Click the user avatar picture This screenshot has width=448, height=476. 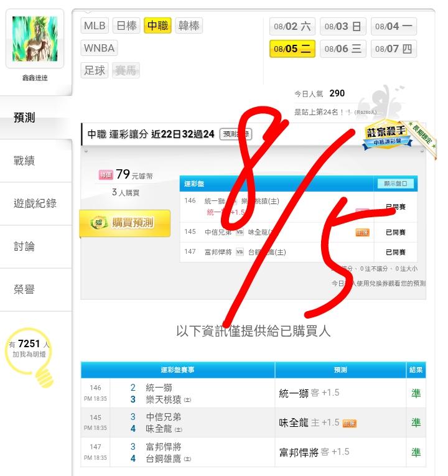(35, 39)
